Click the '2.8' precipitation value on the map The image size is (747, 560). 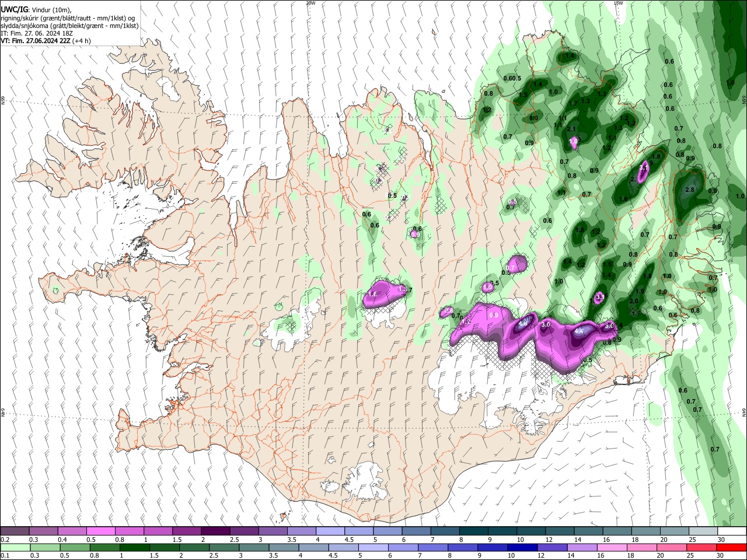pos(690,190)
